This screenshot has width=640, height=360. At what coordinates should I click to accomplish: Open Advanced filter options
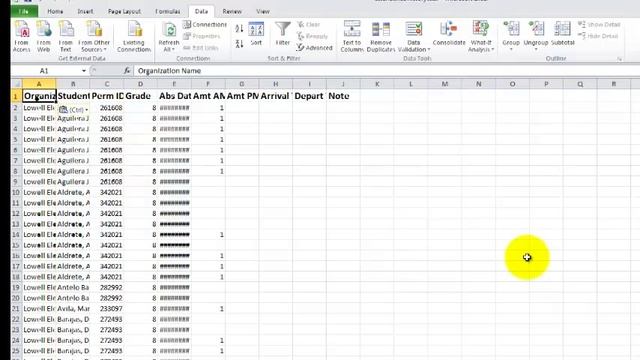pos(314,48)
